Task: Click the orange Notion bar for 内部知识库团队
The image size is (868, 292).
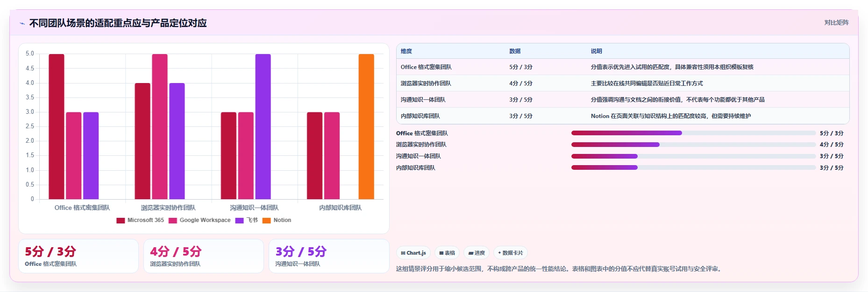Action: [366, 126]
